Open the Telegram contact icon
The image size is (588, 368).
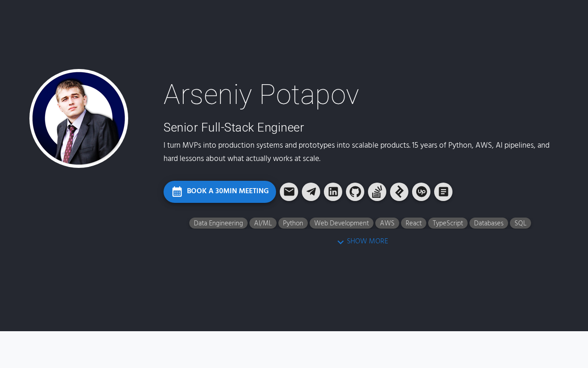(x=311, y=192)
